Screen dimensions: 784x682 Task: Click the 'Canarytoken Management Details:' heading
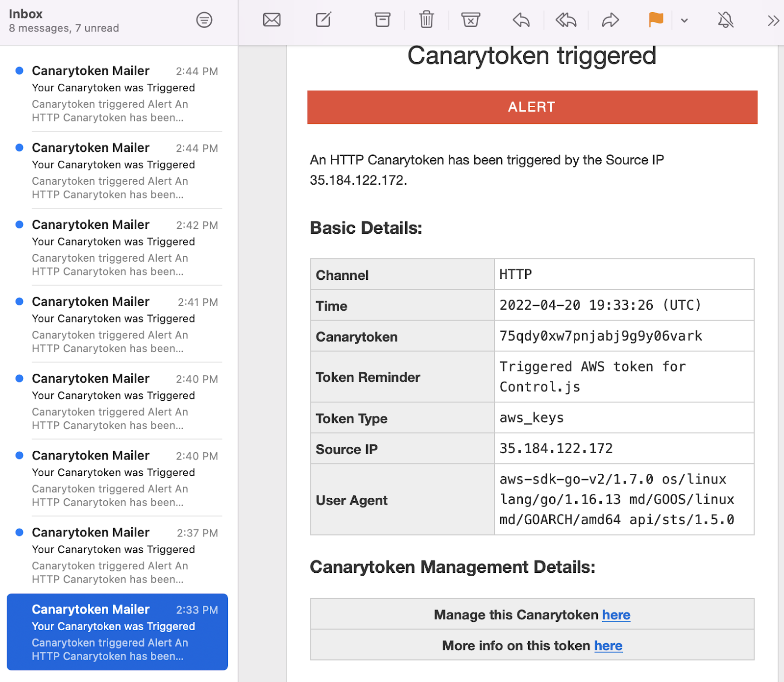coord(453,567)
